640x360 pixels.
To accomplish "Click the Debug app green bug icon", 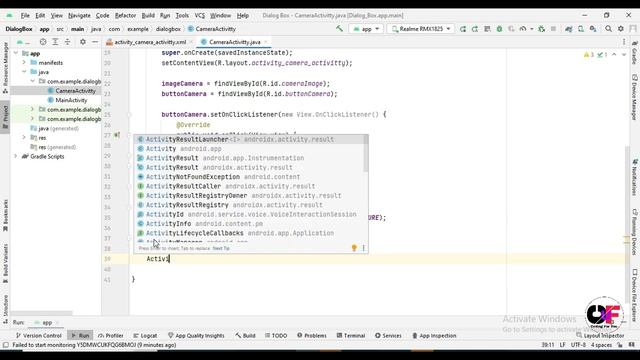I will click(x=499, y=29).
